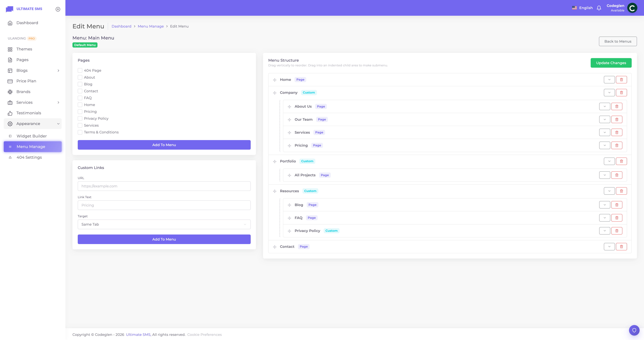Delete the Pricing submenu item
The width and height of the screenshot is (644, 340).
617,145
